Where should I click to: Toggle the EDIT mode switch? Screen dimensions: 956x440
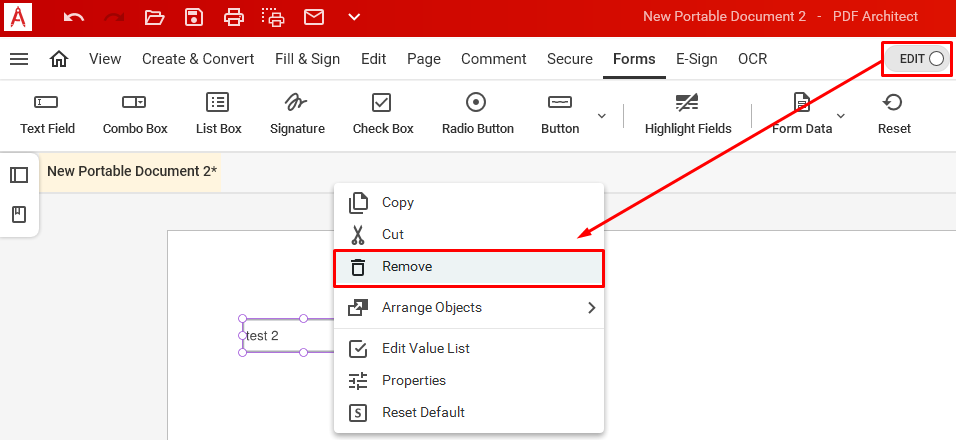[x=917, y=59]
